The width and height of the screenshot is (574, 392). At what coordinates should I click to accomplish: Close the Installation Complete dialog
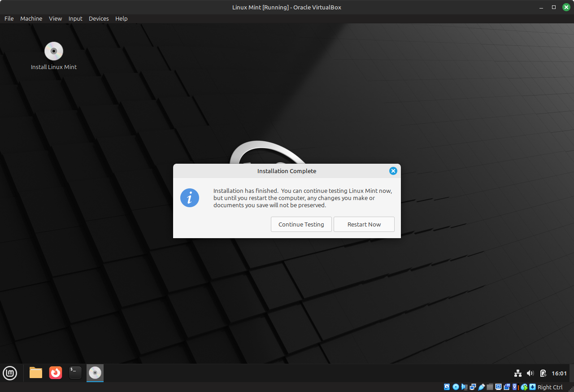point(393,171)
